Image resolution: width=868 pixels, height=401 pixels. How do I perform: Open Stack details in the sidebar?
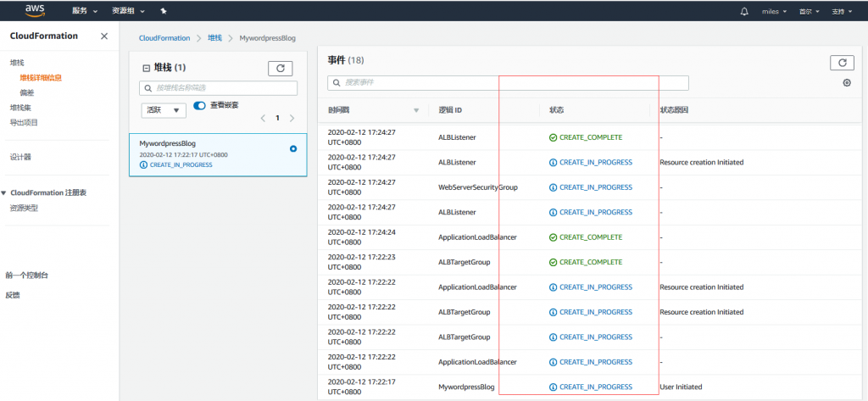pyautogui.click(x=41, y=77)
